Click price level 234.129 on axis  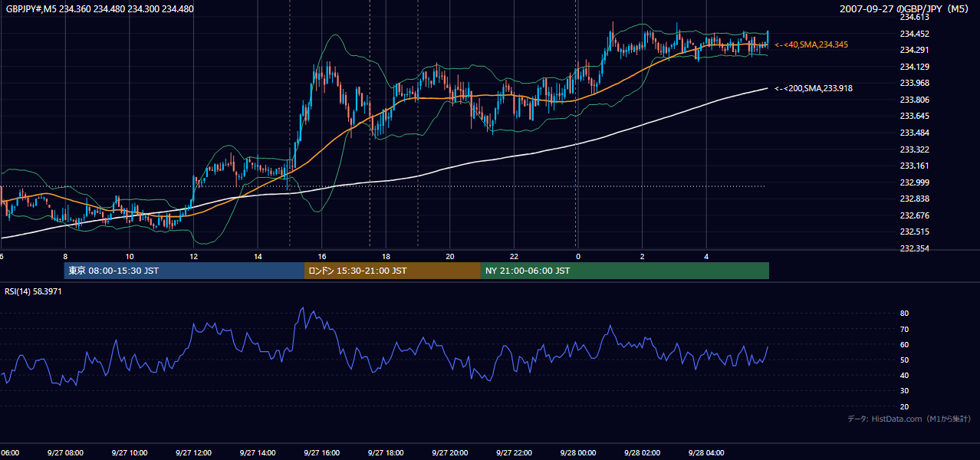(914, 67)
